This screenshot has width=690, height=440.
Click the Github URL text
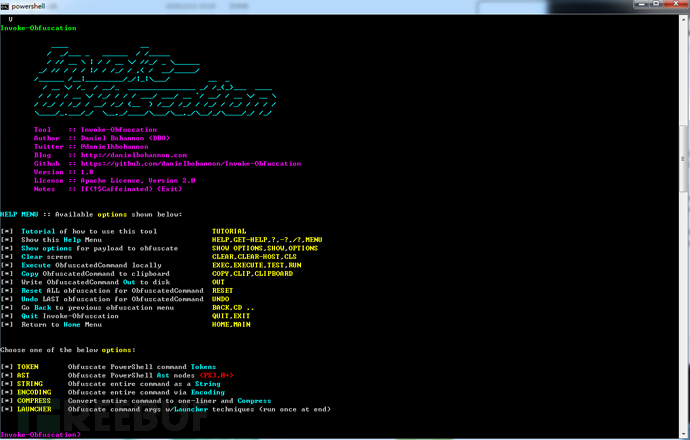pos(191,163)
